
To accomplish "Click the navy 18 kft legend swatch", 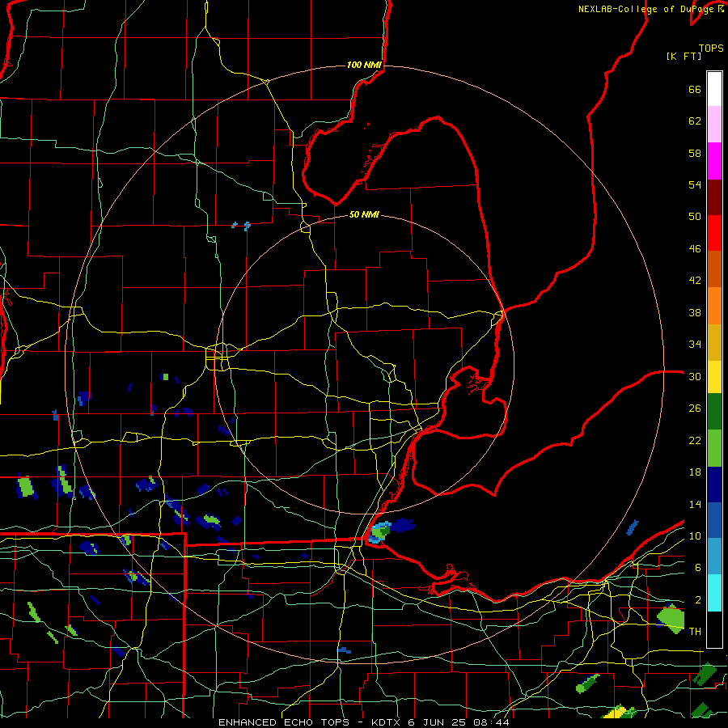I will (x=714, y=485).
